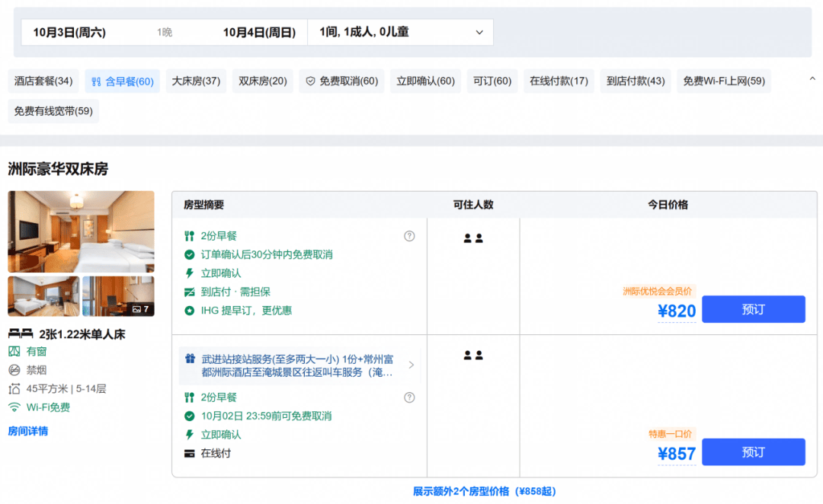823x504 pixels.
Task: Collapse the filter tags with the up chevron
Action: point(812,78)
